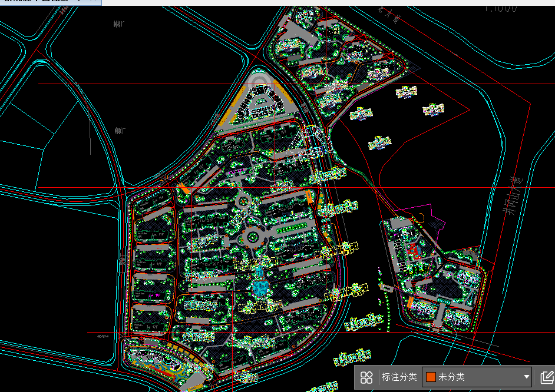Select the red squiggle marking in eastern block
Screen dimensions: 555x392
coord(414,251)
